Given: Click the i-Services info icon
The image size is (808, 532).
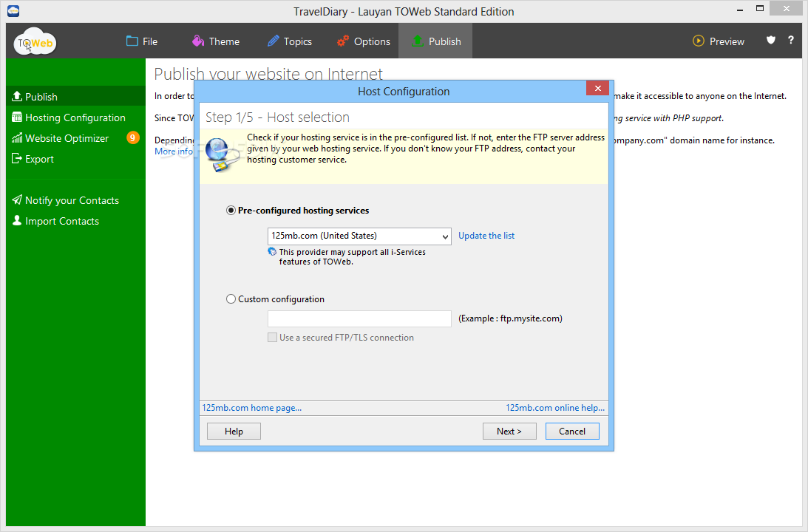Looking at the screenshot, I should tap(272, 251).
